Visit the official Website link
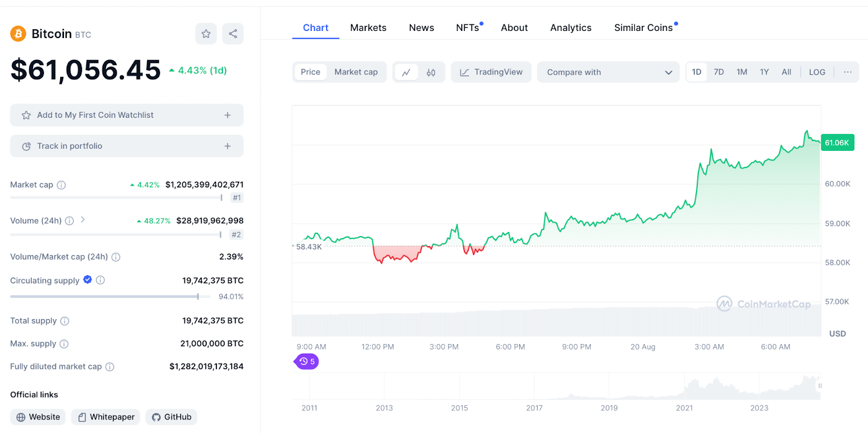 (x=38, y=417)
